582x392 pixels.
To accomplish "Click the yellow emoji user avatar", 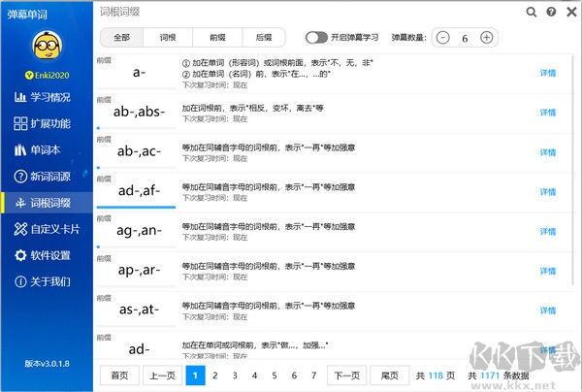I will coord(47,46).
